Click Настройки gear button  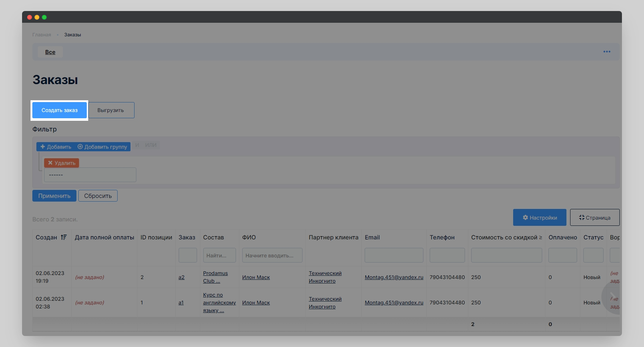point(540,218)
